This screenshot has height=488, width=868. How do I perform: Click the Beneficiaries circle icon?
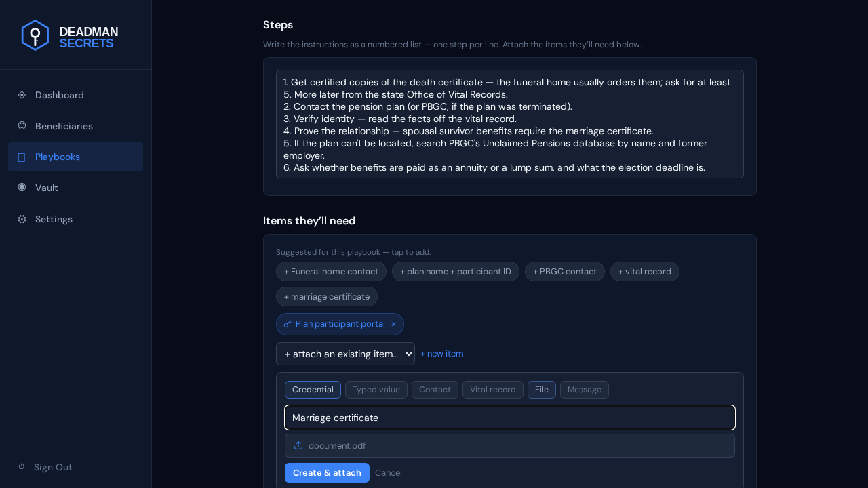click(22, 125)
